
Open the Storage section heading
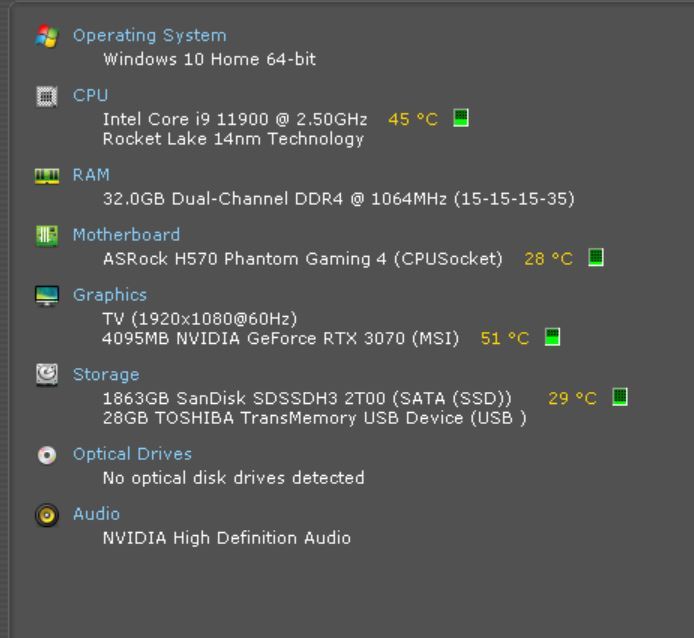click(x=106, y=375)
